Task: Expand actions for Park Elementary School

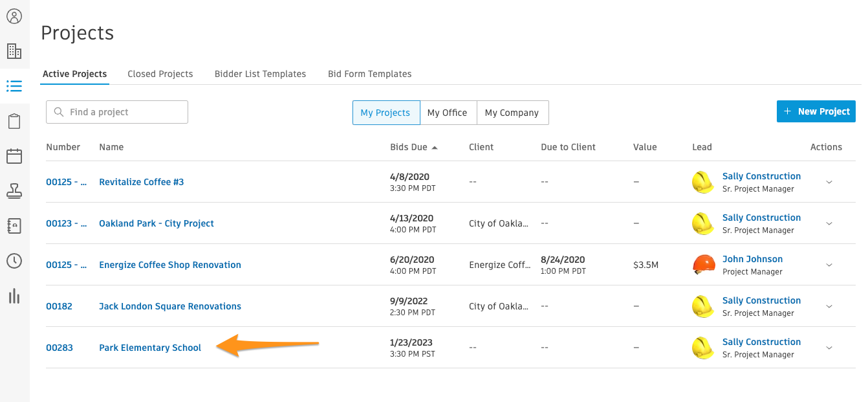Action: [829, 348]
